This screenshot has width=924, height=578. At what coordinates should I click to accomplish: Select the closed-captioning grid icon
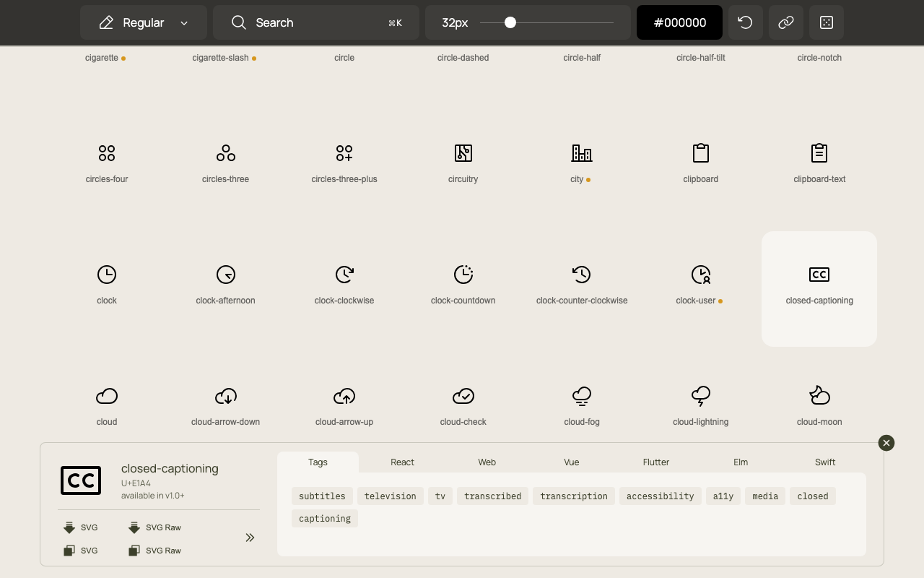tap(819, 275)
